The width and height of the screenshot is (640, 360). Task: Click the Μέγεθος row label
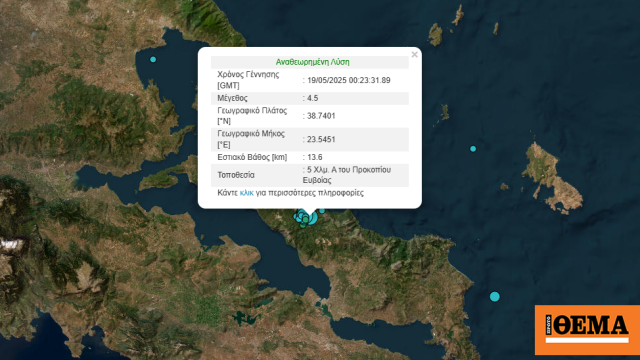(232, 98)
